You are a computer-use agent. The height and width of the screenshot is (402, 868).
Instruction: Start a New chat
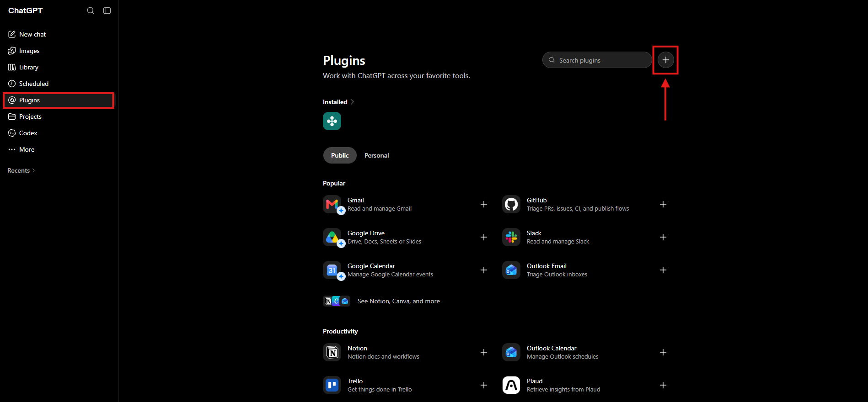click(59, 34)
